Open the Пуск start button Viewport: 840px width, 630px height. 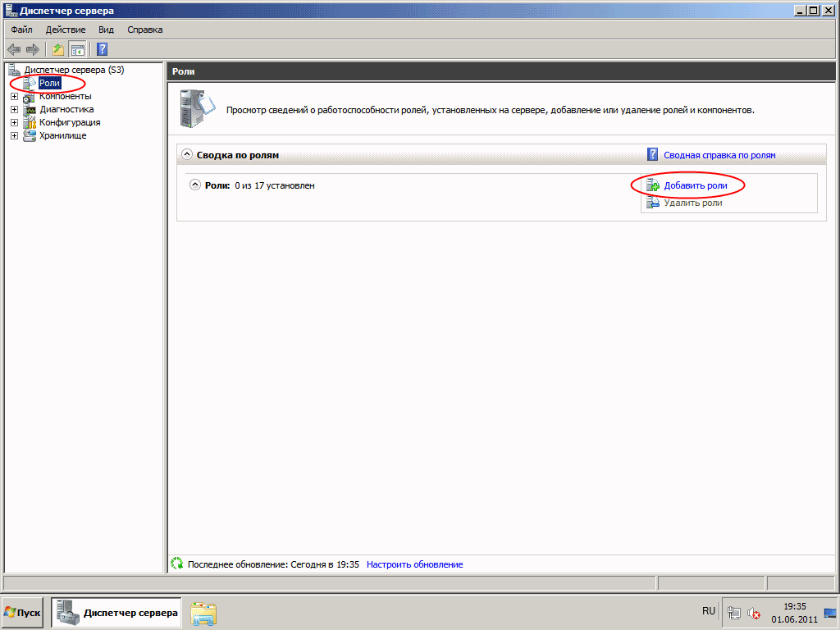point(22,612)
